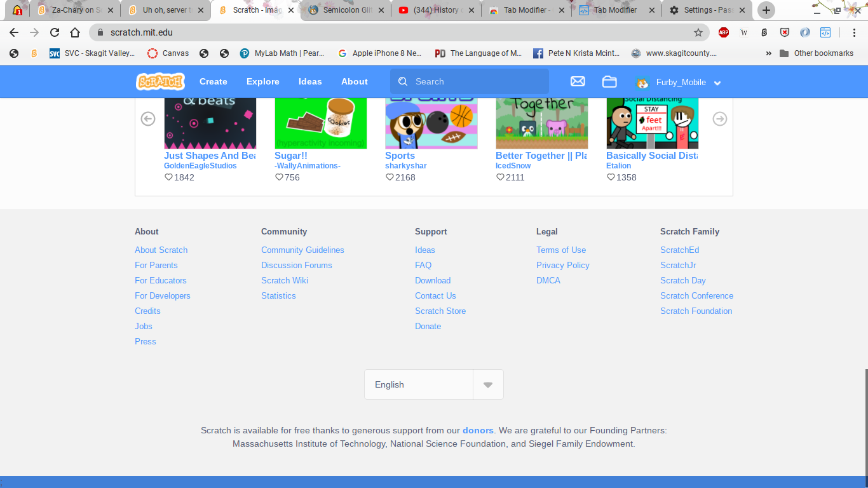Close the Semicolon Glit tab

pyautogui.click(x=381, y=10)
